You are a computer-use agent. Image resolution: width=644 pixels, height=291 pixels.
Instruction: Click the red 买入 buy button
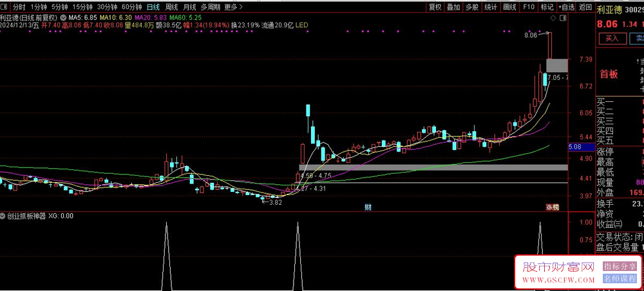612,39
